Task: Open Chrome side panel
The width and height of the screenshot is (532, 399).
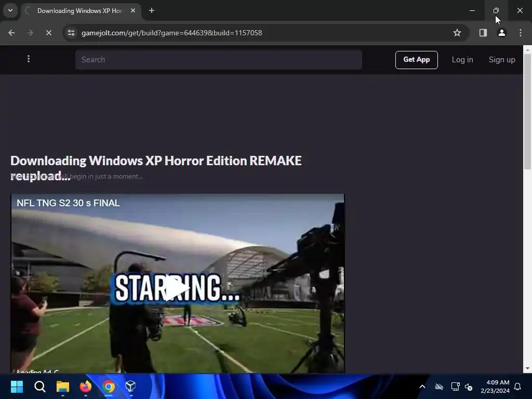Action: (x=483, y=33)
